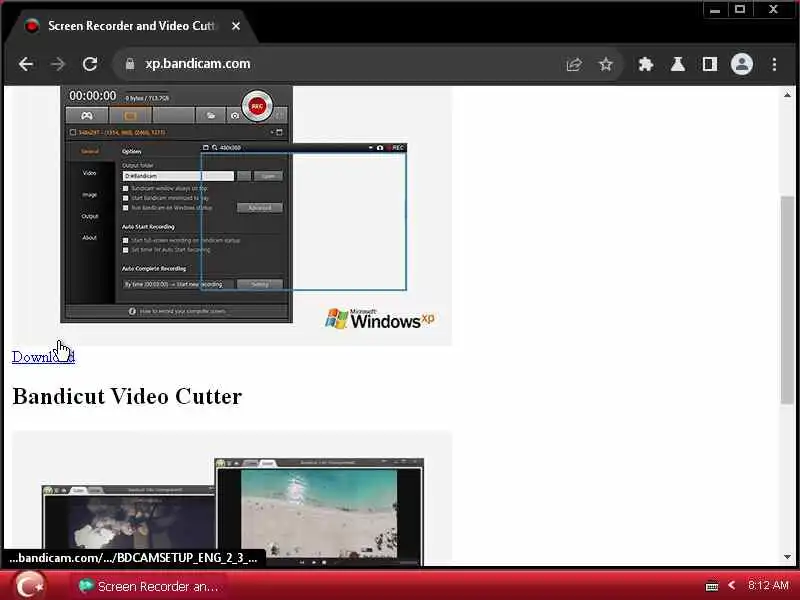The image size is (800, 600).
Task: Bookmark this page with the star icon
Action: pyautogui.click(x=606, y=64)
